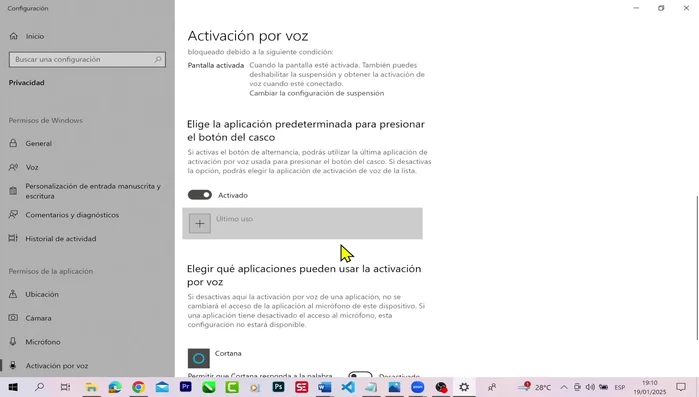Click the Cortana app icon
This screenshot has height=397, width=699.
(x=198, y=358)
